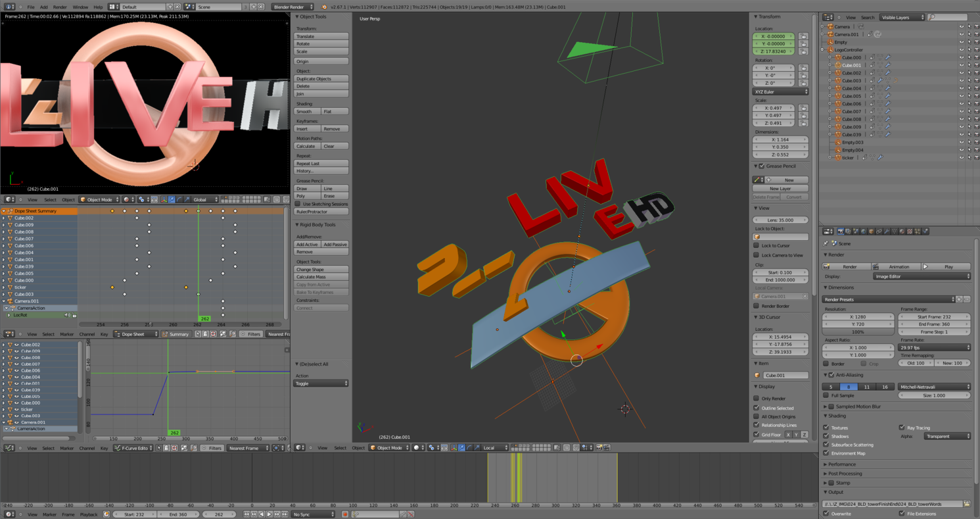Jump to the last frame in timeline
980x519 pixels.
[285, 514]
